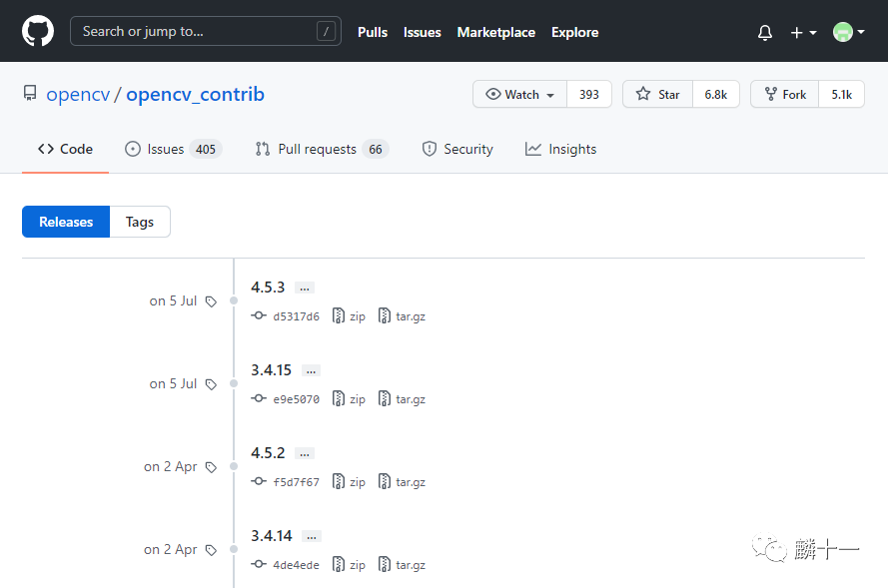The image size is (888, 588).
Task: Open the global Issues page
Action: point(422,32)
